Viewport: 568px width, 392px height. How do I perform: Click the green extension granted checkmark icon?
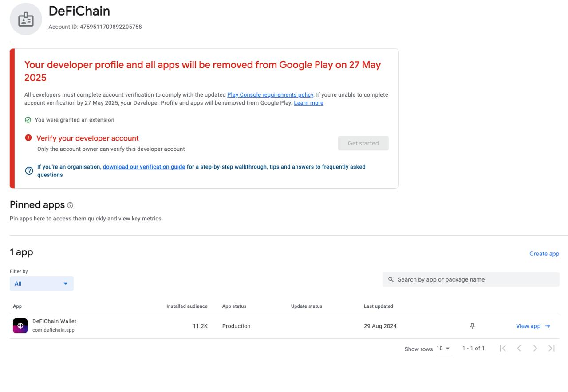click(x=28, y=120)
